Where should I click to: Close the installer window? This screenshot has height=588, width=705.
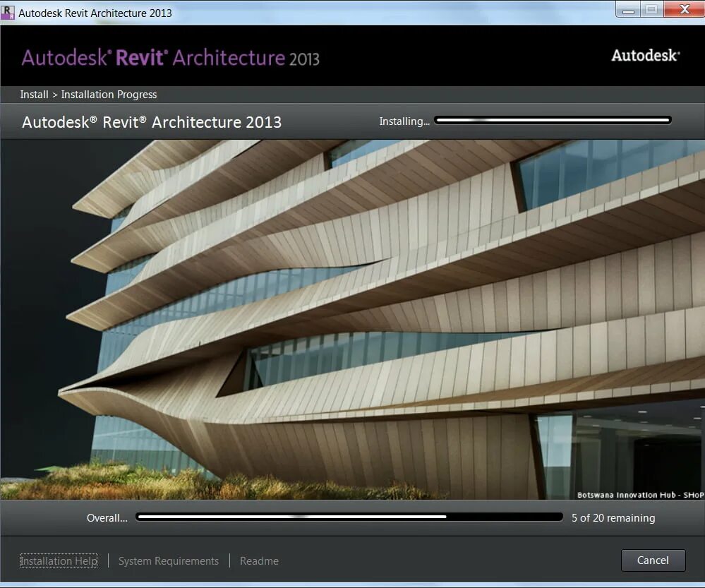tap(685, 9)
